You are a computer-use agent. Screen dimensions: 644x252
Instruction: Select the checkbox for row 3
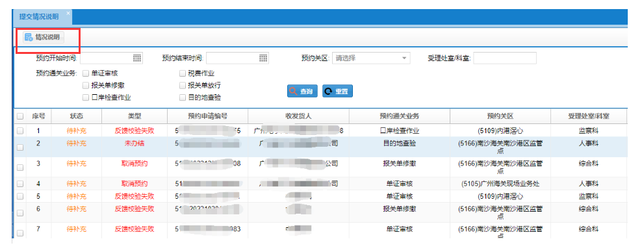[19, 168]
